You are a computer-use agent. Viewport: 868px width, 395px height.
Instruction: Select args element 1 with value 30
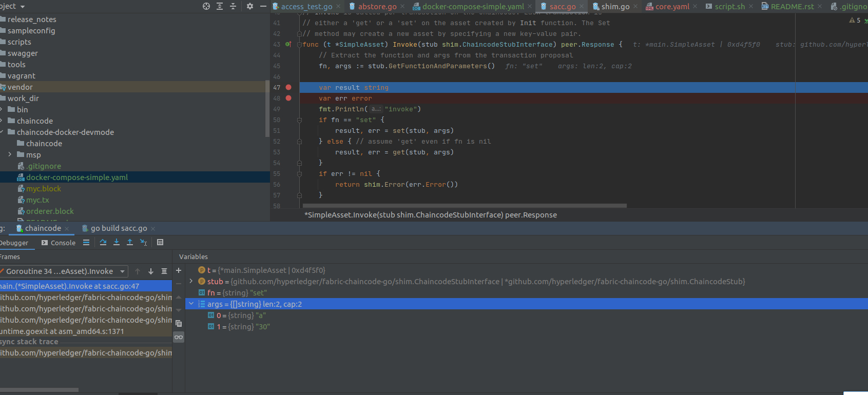click(527, 327)
